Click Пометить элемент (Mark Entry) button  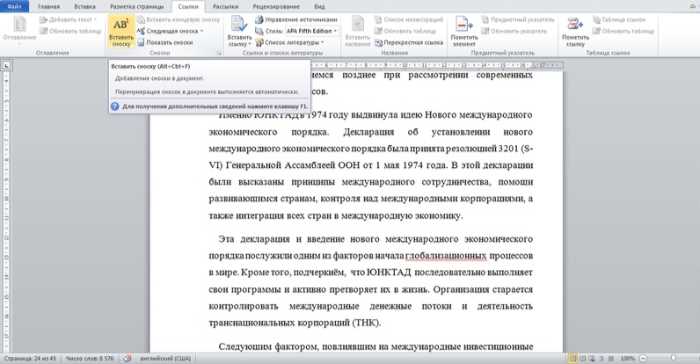coord(464,31)
